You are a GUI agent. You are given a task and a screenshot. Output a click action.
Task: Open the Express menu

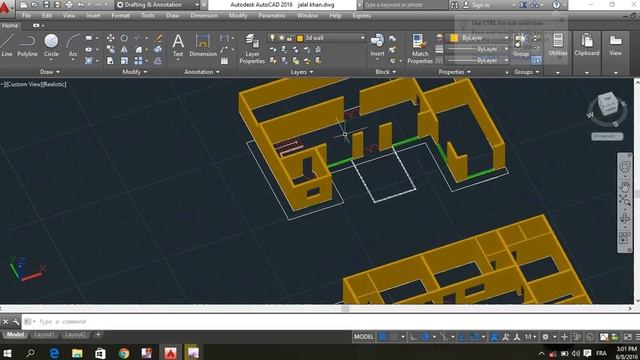click(362, 16)
